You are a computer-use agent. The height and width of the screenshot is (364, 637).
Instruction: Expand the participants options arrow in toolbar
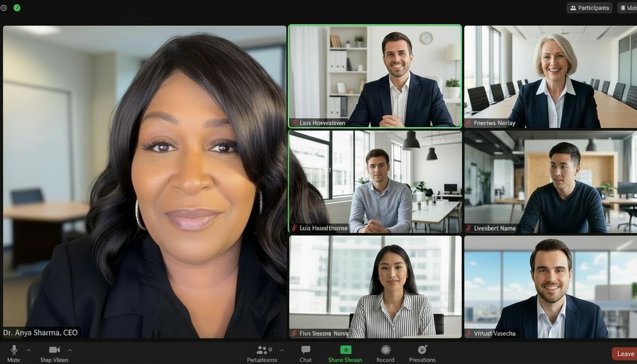[282, 350]
